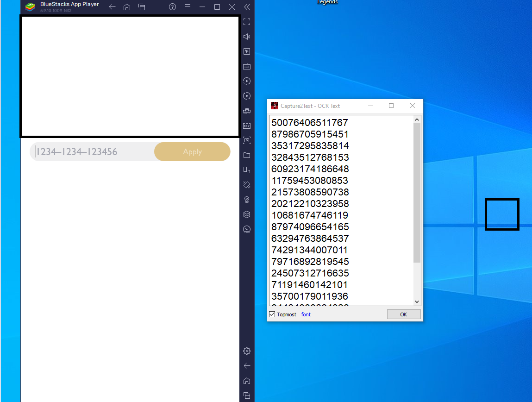Open the font link in Capture2Text
The width and height of the screenshot is (532, 402).
tap(306, 314)
